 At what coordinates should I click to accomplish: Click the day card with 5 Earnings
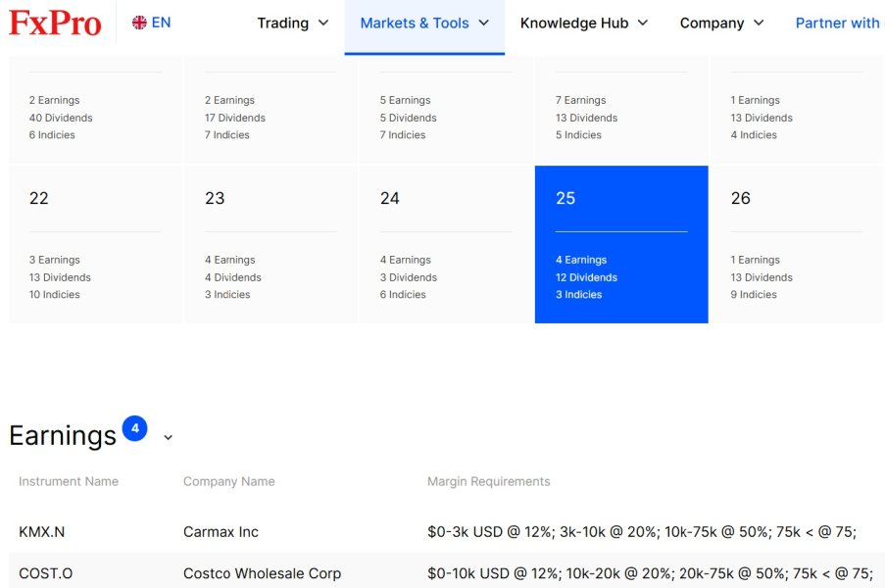447,109
